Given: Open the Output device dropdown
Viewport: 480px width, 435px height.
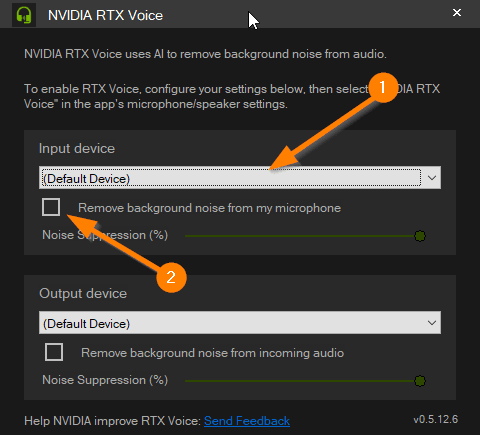Looking at the screenshot, I should point(240,323).
